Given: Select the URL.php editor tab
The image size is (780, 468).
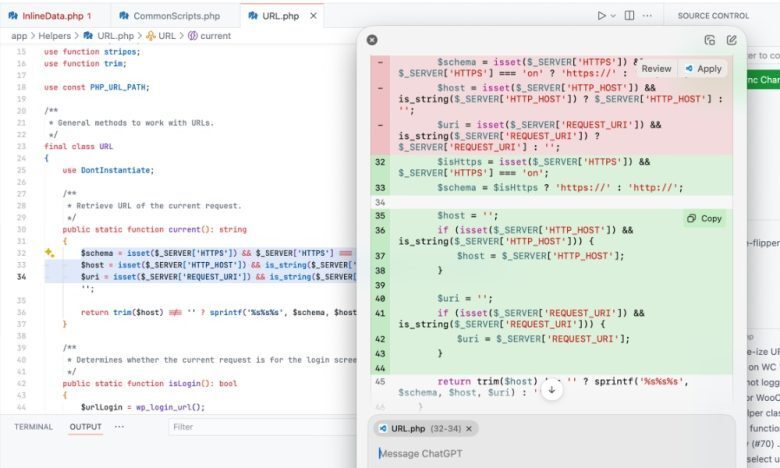Looking at the screenshot, I should click(x=281, y=16).
